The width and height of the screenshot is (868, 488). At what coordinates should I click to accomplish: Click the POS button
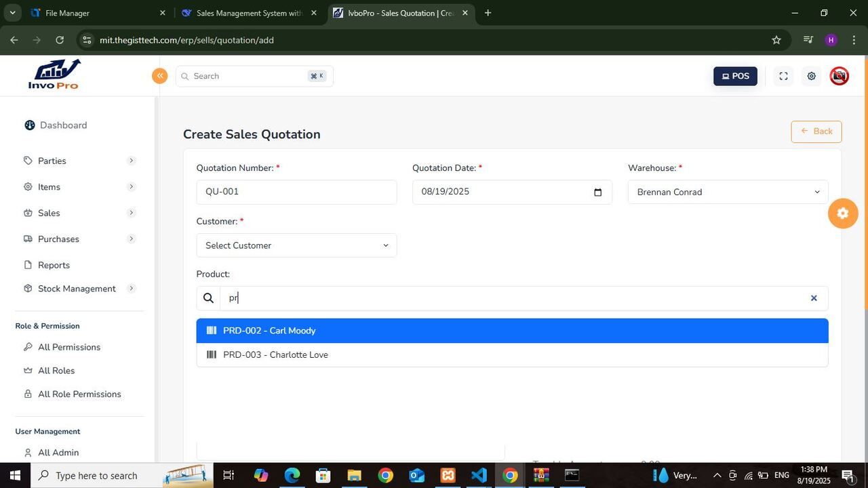(x=735, y=76)
